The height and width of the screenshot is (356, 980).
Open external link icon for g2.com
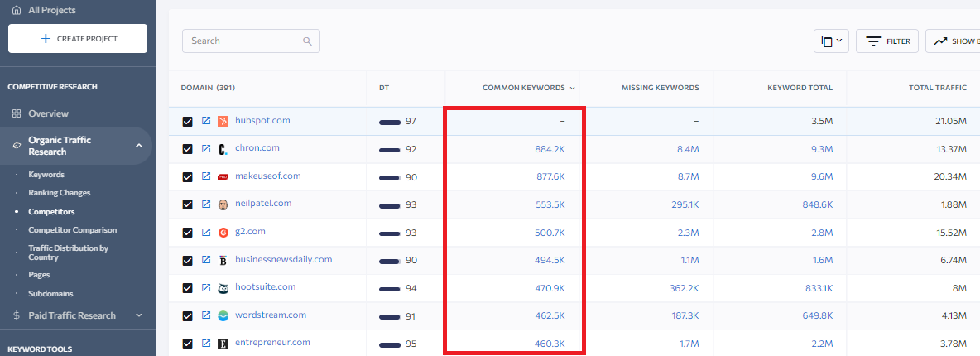click(x=205, y=232)
